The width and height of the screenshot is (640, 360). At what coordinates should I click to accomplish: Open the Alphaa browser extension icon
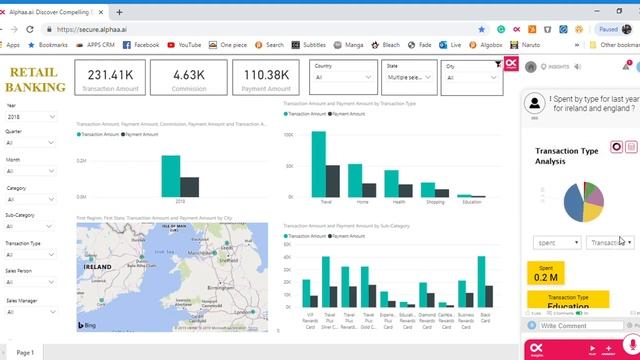(517, 29)
